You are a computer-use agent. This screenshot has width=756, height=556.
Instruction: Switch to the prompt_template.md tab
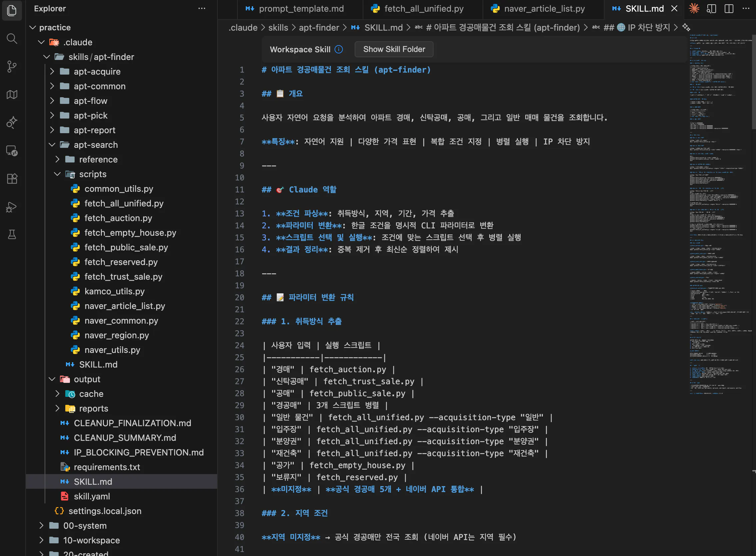[301, 8]
